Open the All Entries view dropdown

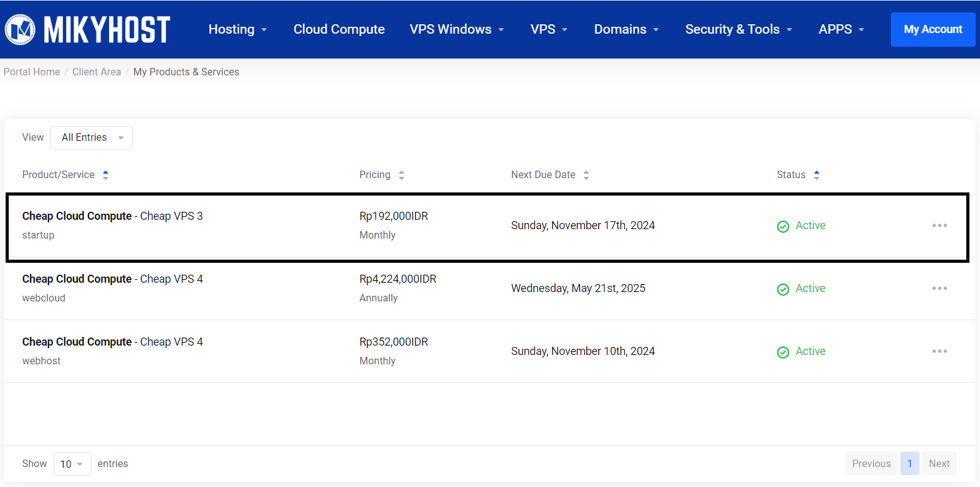(92, 138)
